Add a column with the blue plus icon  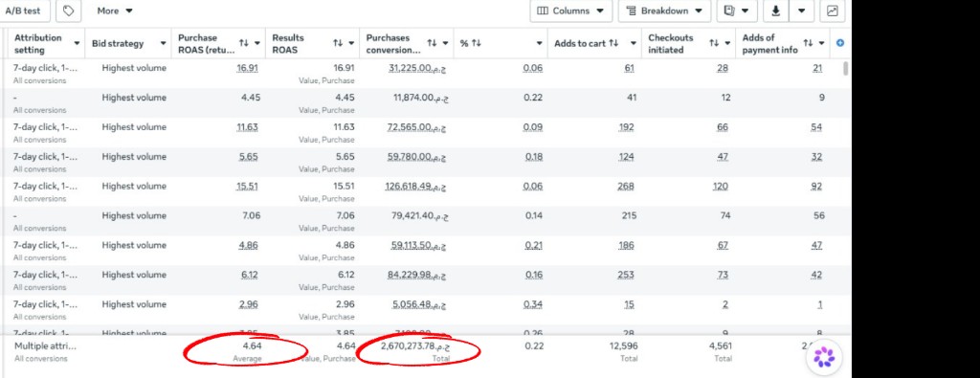(x=840, y=43)
